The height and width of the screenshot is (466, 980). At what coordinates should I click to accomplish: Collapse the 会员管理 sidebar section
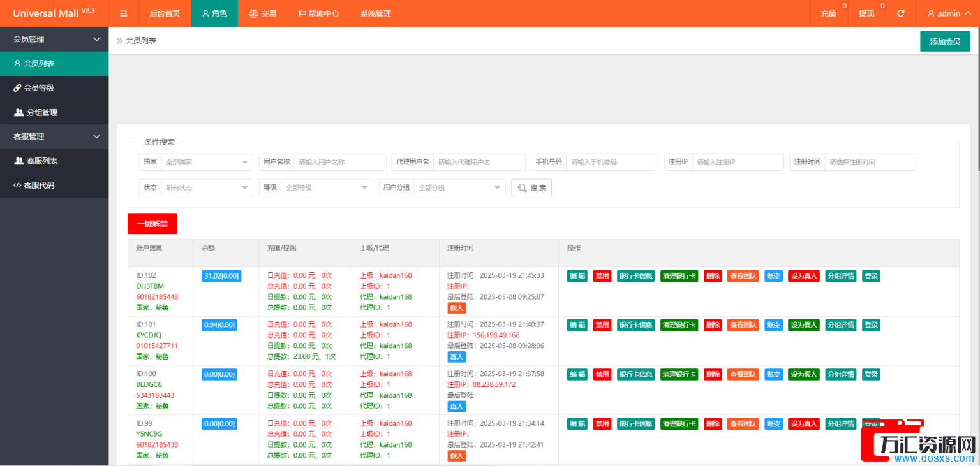pyautogui.click(x=54, y=39)
